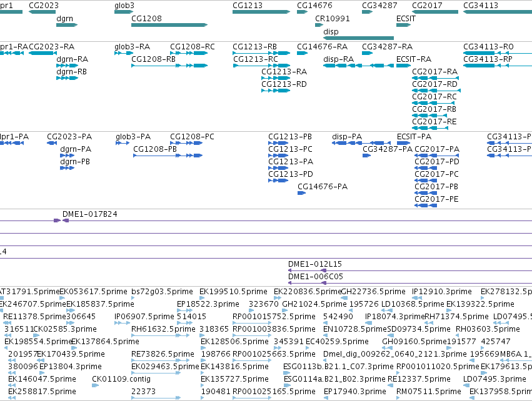This screenshot has width=532, height=401.
Task: Select the CG2017-RA transcript label
Action: coord(434,72)
